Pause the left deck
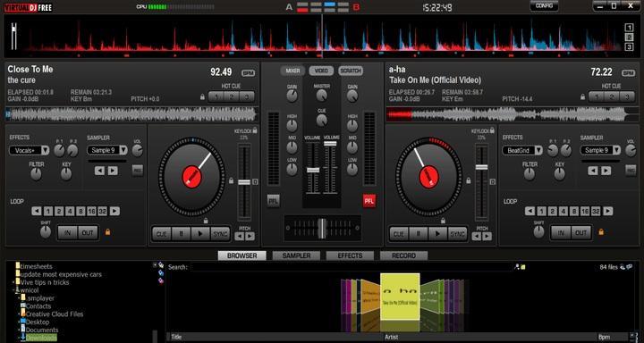Image resolution: width=644 pixels, height=343 pixels. [x=181, y=234]
